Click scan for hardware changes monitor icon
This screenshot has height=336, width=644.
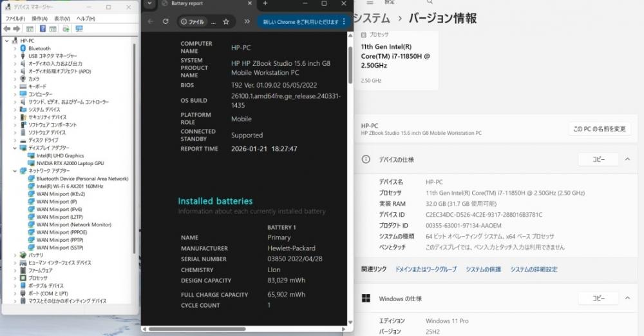tap(79, 29)
